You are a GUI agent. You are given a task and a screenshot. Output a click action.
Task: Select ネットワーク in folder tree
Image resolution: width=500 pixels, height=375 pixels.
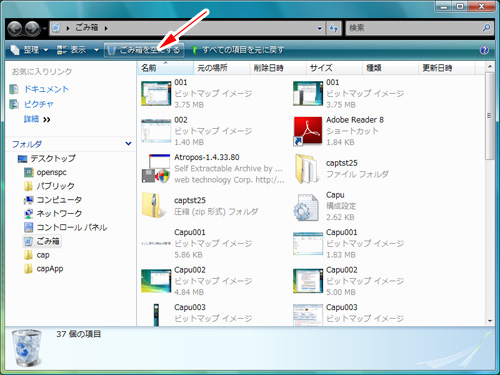point(59,213)
